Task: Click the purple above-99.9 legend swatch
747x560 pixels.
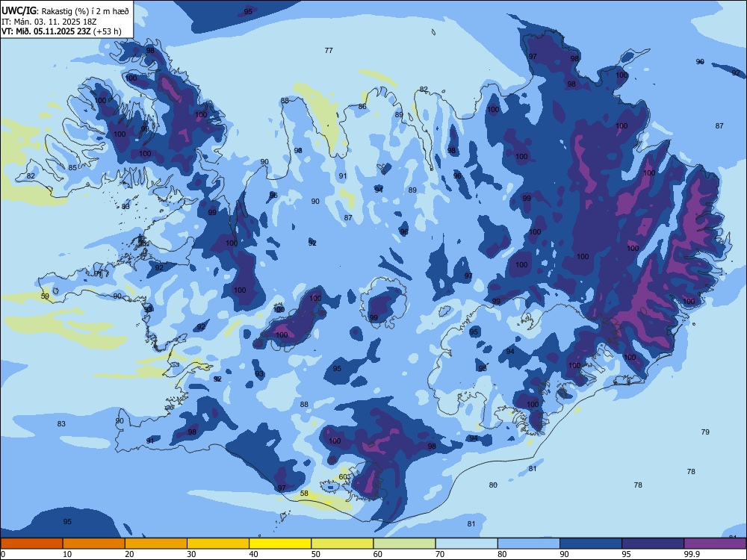Action: point(715,544)
